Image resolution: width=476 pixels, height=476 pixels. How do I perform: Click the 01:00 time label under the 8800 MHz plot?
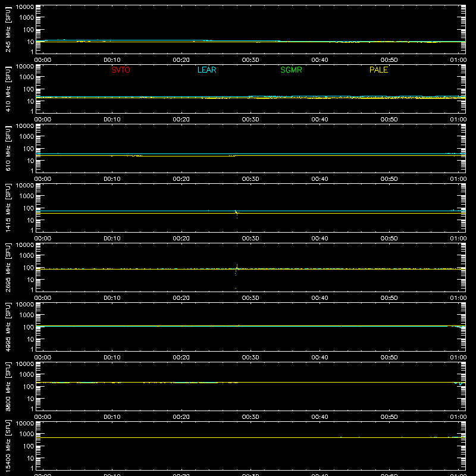coord(458,417)
